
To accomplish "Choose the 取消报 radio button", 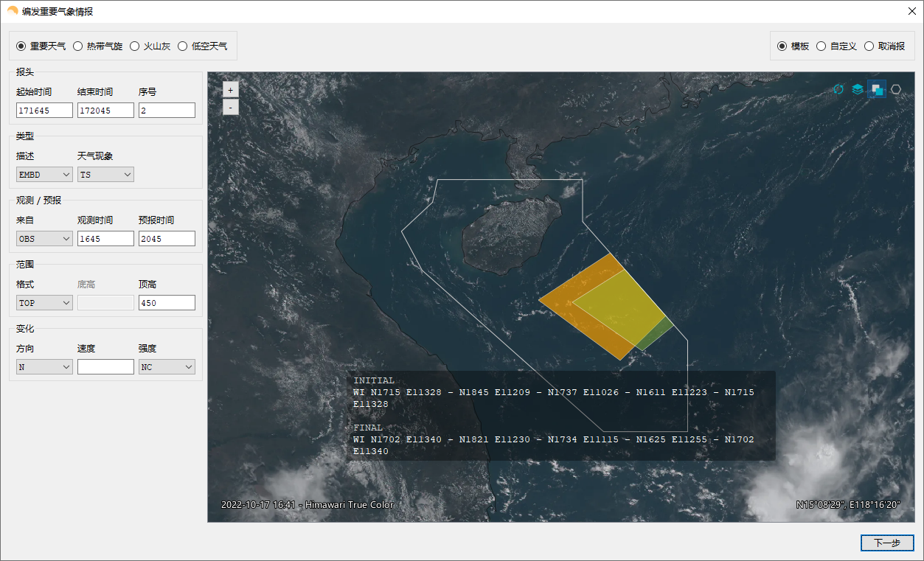I will 884,46.
